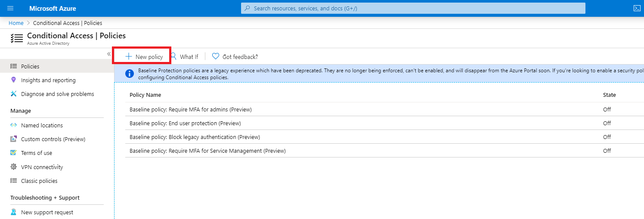644x219 pixels.
Task: Click the Conditional Access checklist header icon
Action: click(x=17, y=38)
